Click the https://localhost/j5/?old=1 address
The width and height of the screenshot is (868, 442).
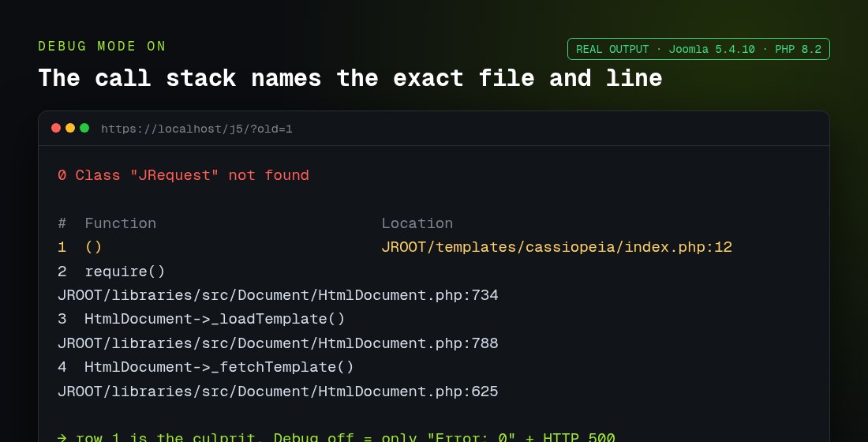196,129
